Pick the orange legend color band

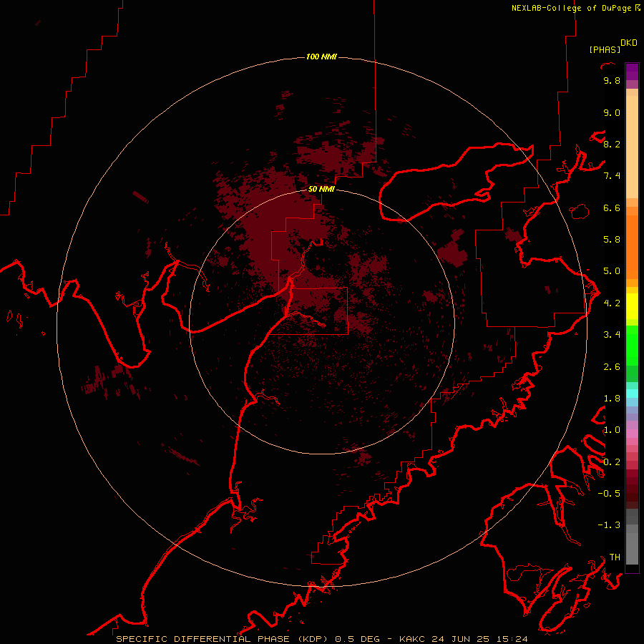632,247
